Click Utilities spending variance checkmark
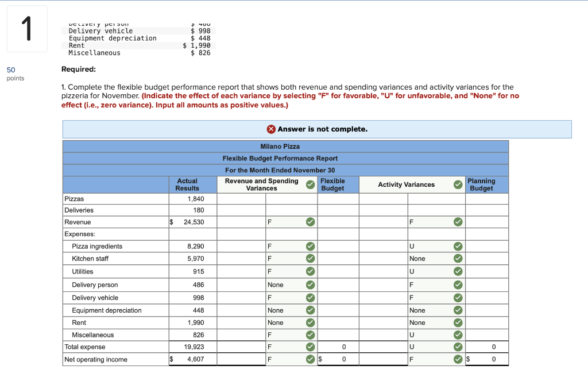Viewport: 588px width, 377px height. (310, 271)
